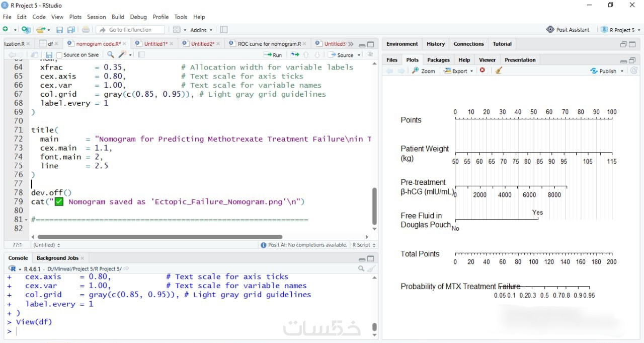Expand the R Project 5 project menu
644x343 pixels.
click(x=620, y=30)
